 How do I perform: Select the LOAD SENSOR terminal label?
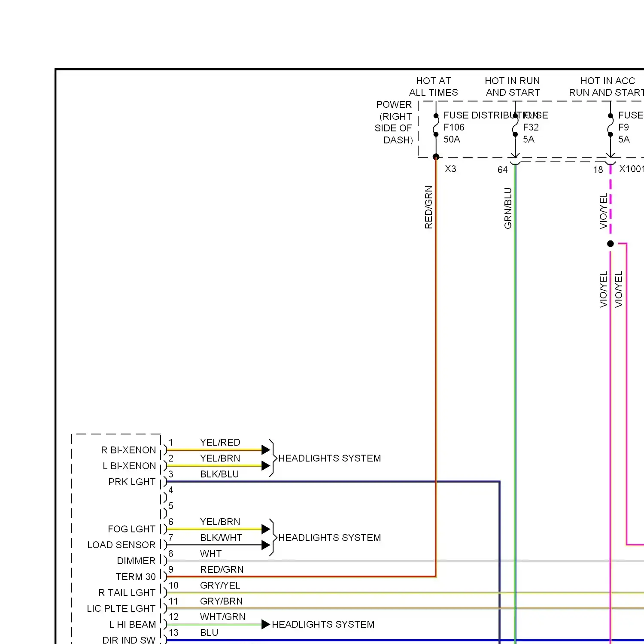pos(121,545)
